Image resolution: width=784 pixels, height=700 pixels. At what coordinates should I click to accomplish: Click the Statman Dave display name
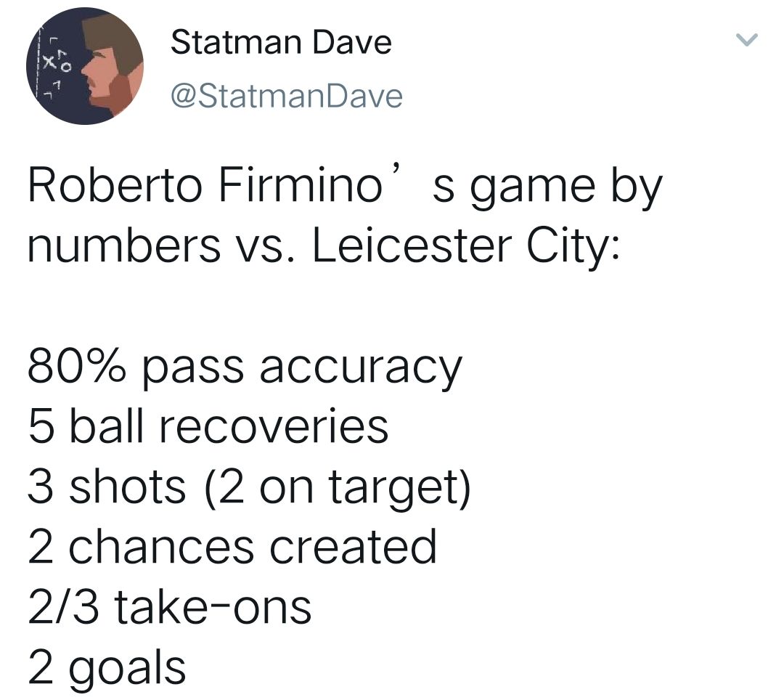tap(281, 43)
